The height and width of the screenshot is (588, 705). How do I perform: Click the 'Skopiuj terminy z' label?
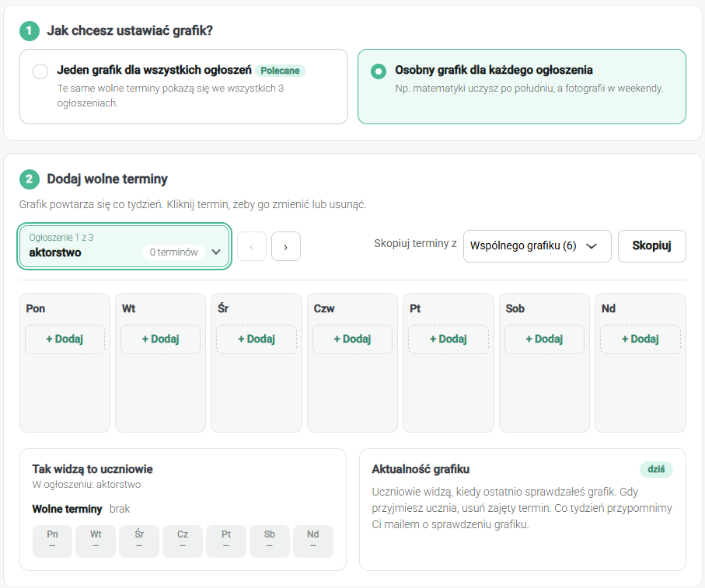[x=415, y=243]
